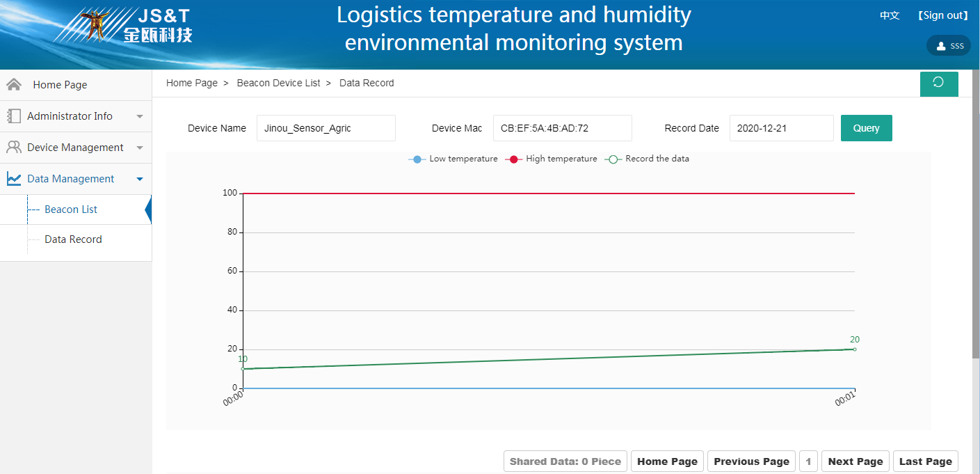This screenshot has height=474, width=980.
Task: Click the Home Page house icon
Action: 14,84
